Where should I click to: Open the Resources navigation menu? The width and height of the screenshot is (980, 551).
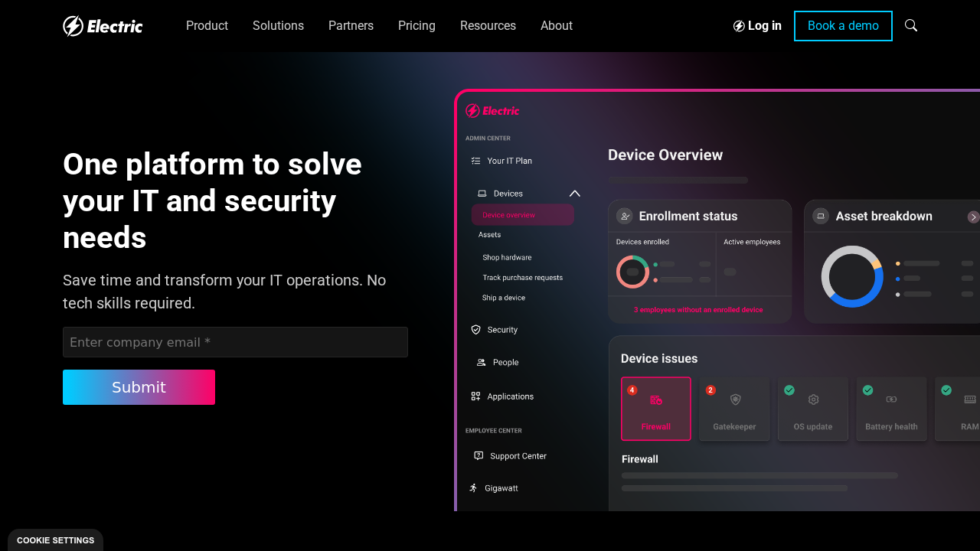pyautogui.click(x=488, y=26)
